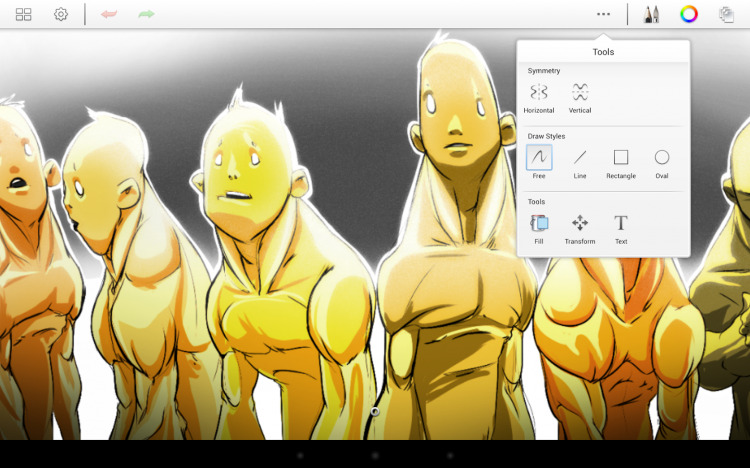Screen dimensions: 750x468
Task: Switch draw style to Line
Action: 580,161
